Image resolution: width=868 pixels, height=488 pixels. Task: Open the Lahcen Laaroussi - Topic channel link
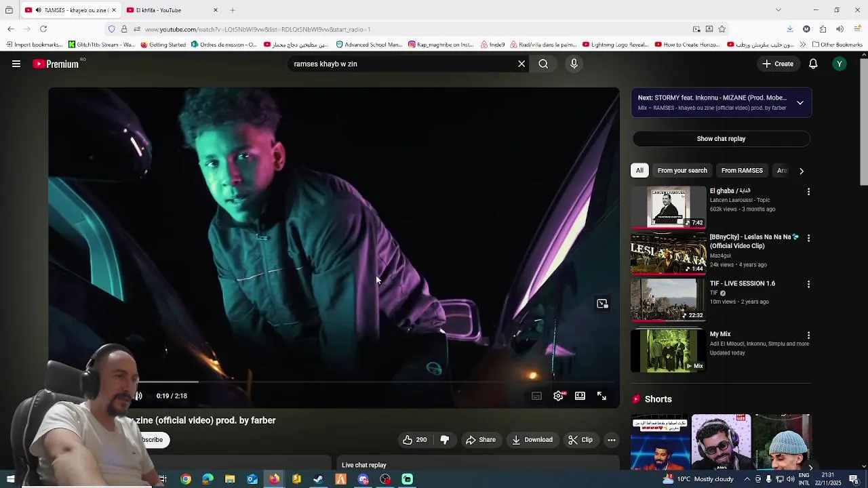[x=740, y=200]
